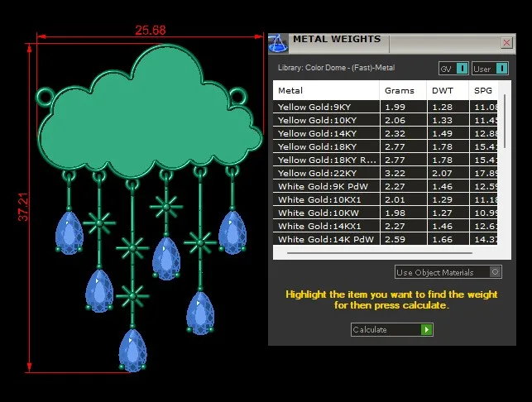Click the 25.68 width dimension label

(151, 31)
